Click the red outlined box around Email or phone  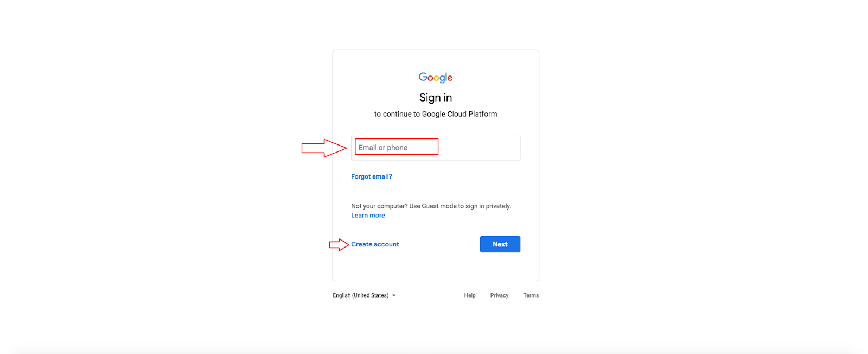(x=397, y=147)
